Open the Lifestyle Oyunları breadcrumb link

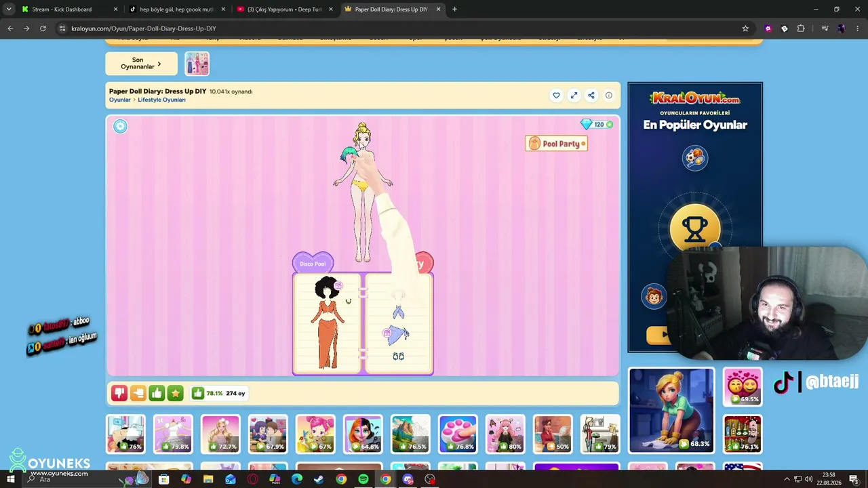coord(161,100)
